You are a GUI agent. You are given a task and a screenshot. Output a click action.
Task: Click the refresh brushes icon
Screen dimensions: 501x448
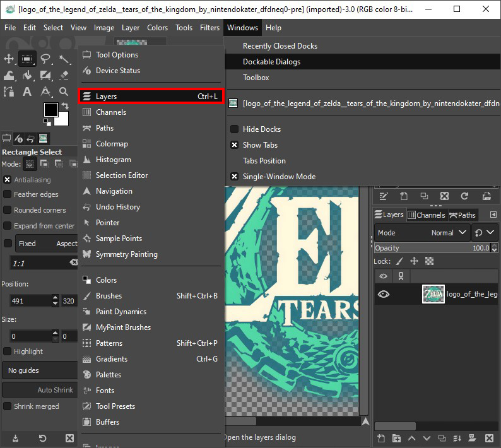point(464,196)
